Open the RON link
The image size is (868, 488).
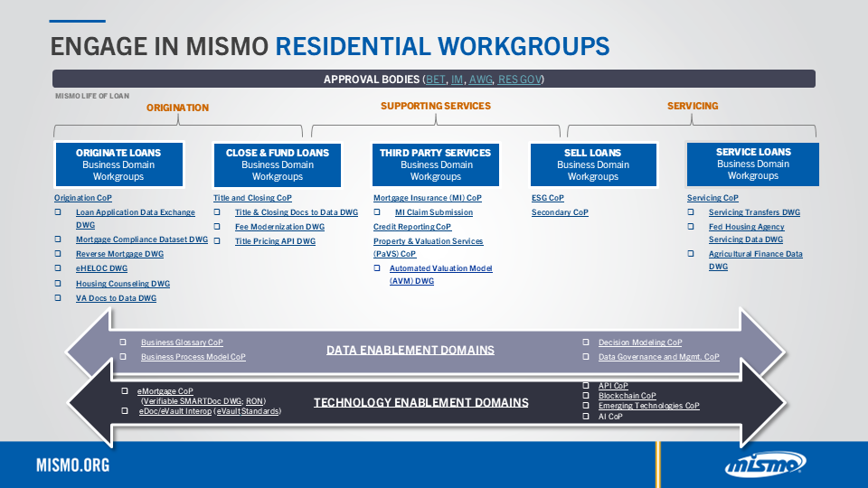(255, 401)
